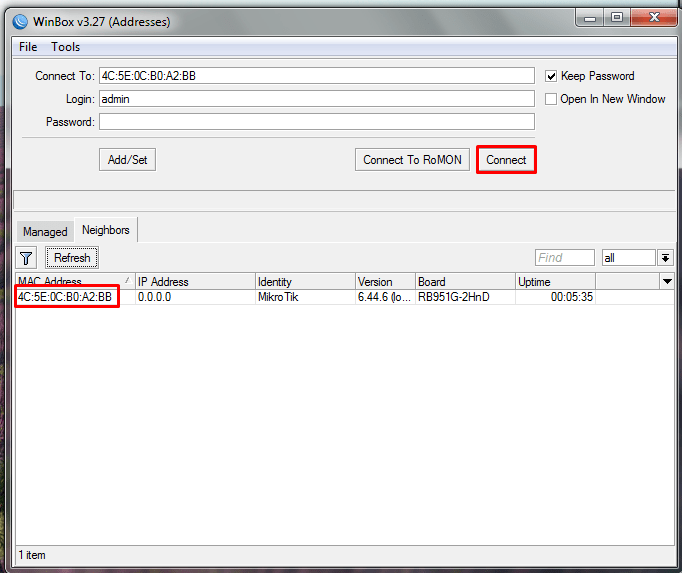Click the Connect To RoMON button
This screenshot has height=573, width=682.
[412, 160]
